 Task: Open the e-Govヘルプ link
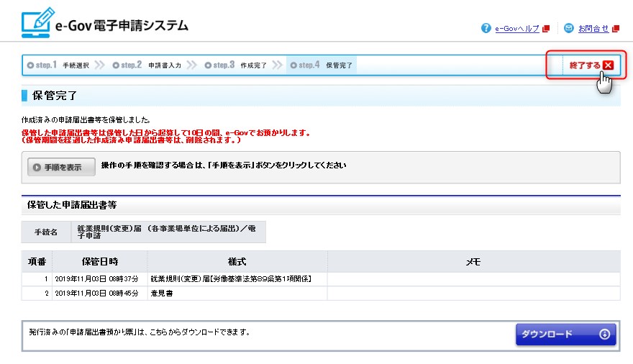point(516,29)
